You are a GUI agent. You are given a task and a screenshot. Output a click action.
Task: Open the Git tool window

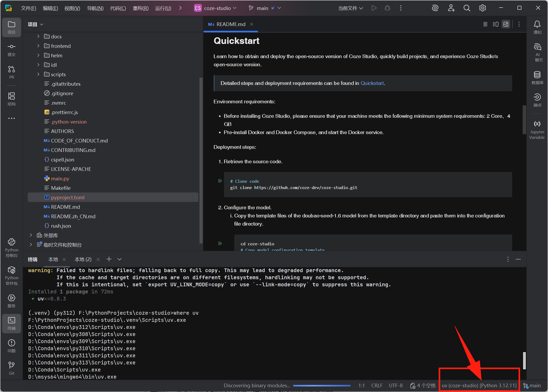(12, 368)
